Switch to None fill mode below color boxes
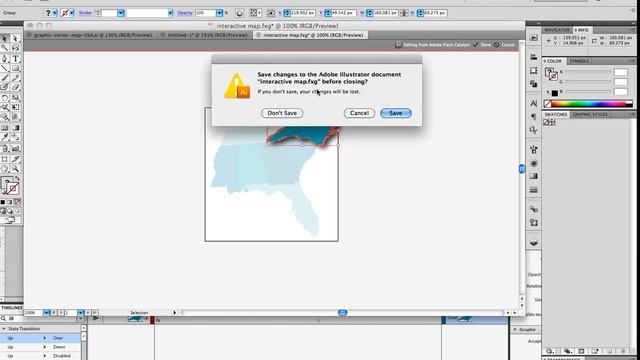640x360 pixels. pyautogui.click(x=18, y=202)
